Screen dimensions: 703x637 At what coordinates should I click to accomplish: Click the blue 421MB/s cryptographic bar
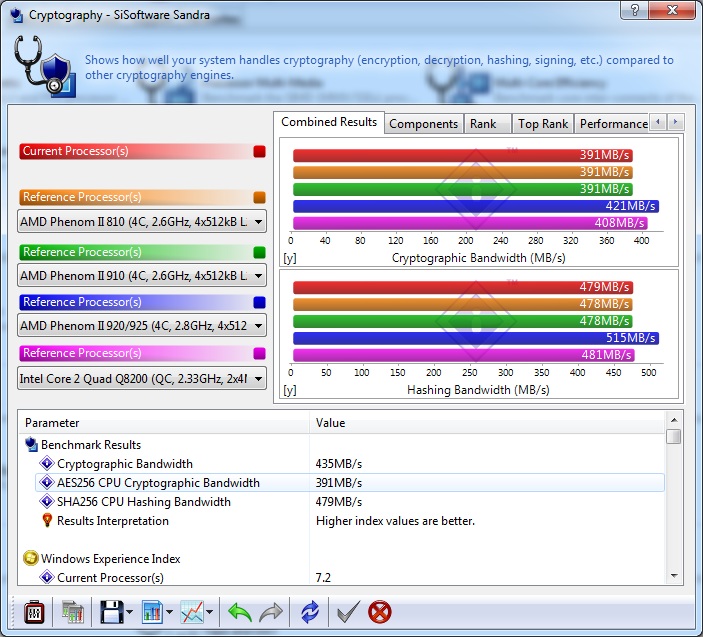(x=476, y=206)
